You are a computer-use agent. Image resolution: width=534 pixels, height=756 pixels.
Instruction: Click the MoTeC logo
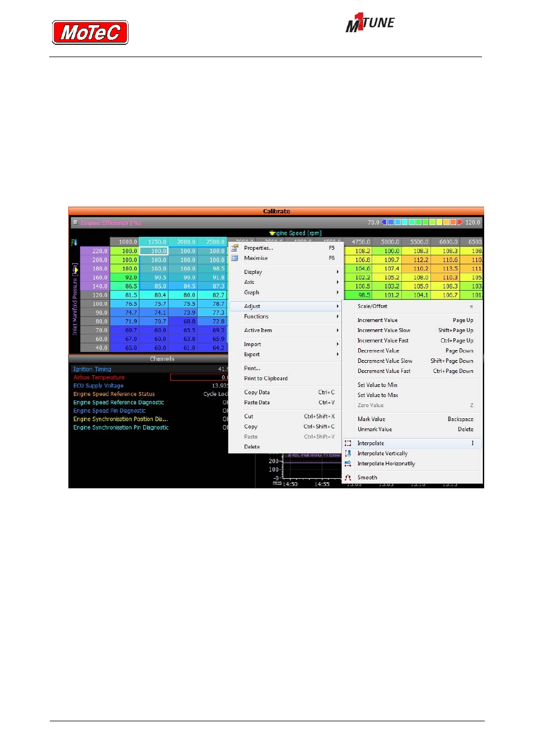click(x=90, y=32)
